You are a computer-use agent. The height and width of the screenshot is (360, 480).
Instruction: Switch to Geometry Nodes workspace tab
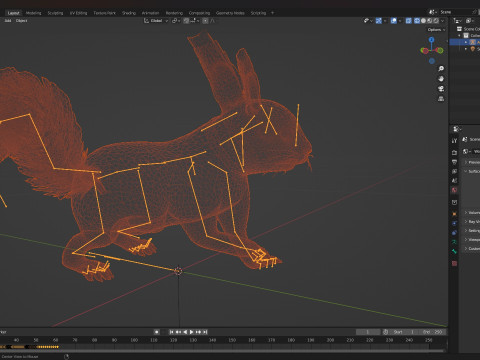click(x=230, y=13)
